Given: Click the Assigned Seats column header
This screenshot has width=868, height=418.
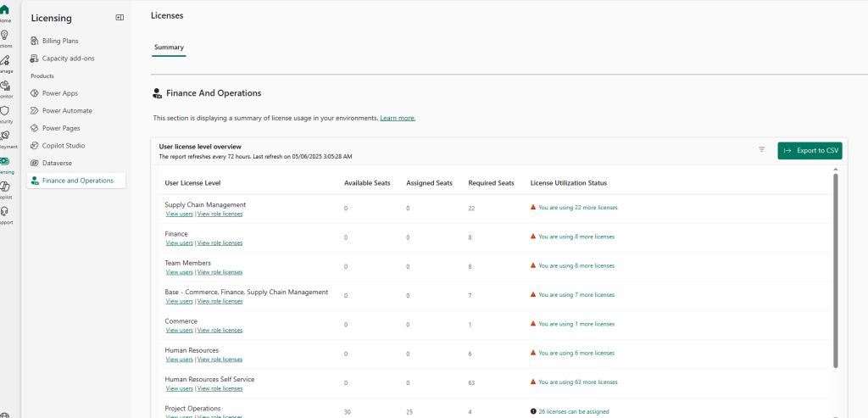Looking at the screenshot, I should click(429, 183).
